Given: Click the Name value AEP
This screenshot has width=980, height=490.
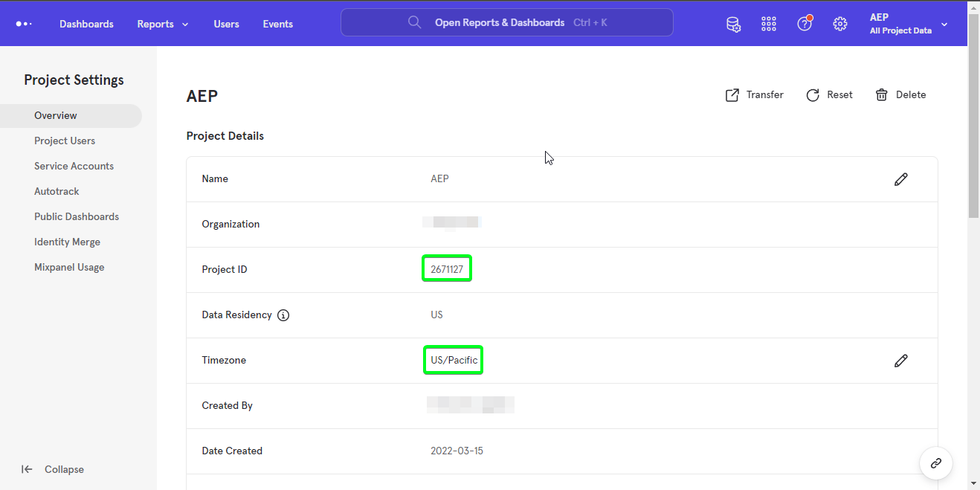Looking at the screenshot, I should [x=439, y=179].
